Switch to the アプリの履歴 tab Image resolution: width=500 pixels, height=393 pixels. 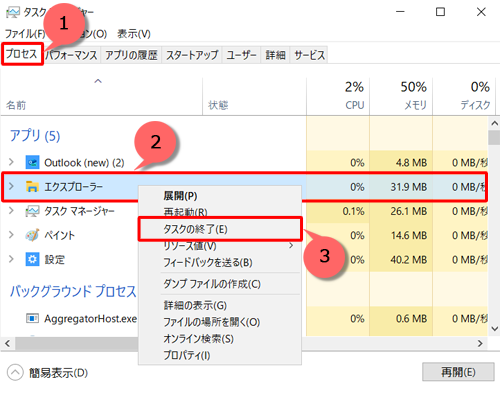coord(131,55)
